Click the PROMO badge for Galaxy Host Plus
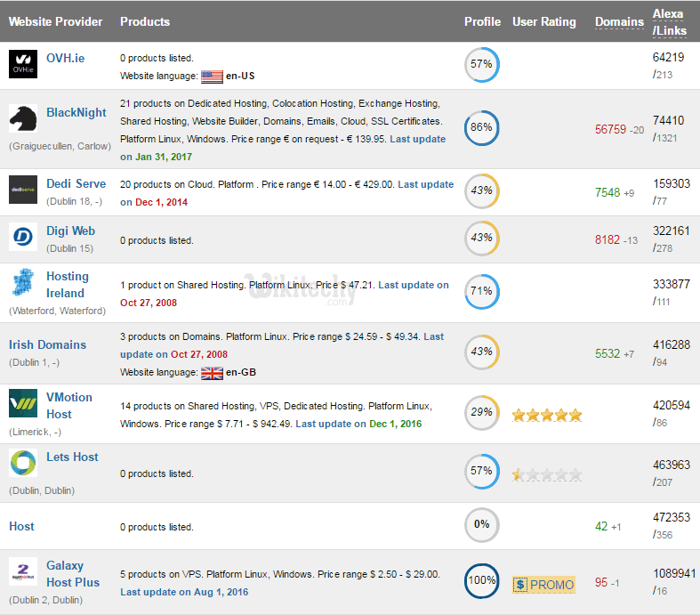Image resolution: width=700 pixels, height=615 pixels. tap(543, 585)
